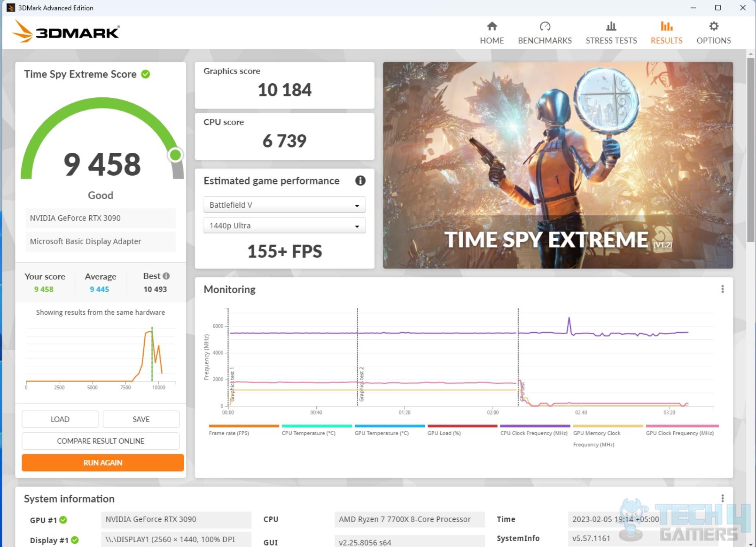The width and height of the screenshot is (756, 547).
Task: Switch to Stress Tests tab
Action: click(611, 32)
